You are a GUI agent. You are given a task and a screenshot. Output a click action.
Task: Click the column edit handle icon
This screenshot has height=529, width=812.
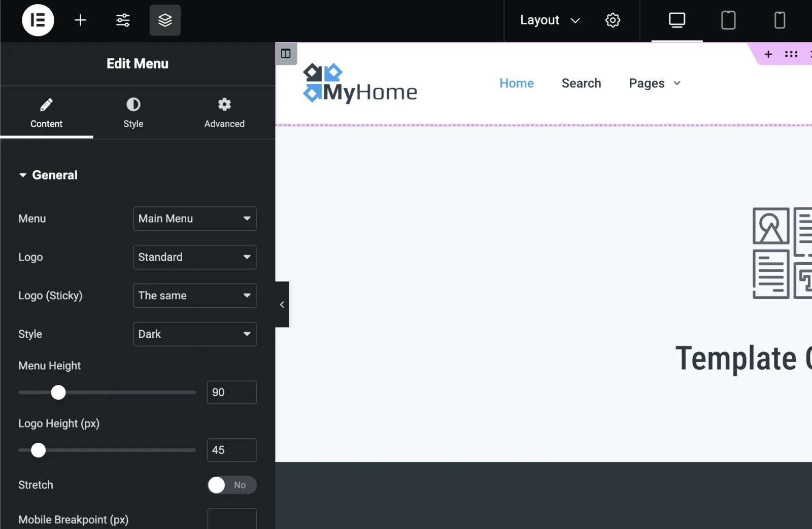(x=286, y=54)
